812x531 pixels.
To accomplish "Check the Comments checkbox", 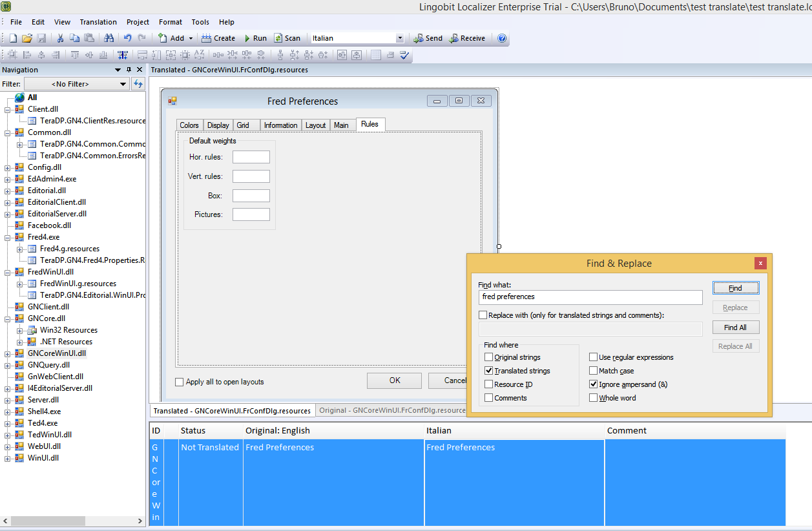I will [488, 398].
